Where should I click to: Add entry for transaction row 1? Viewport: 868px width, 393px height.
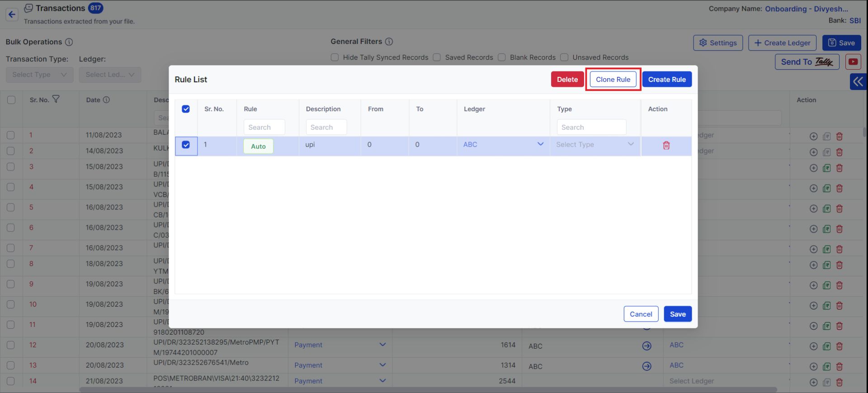(x=813, y=136)
